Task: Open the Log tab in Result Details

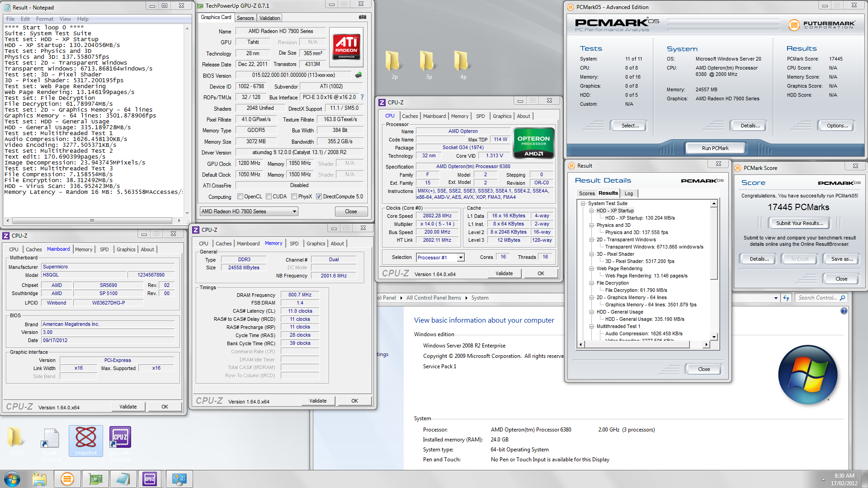Action: coord(629,193)
